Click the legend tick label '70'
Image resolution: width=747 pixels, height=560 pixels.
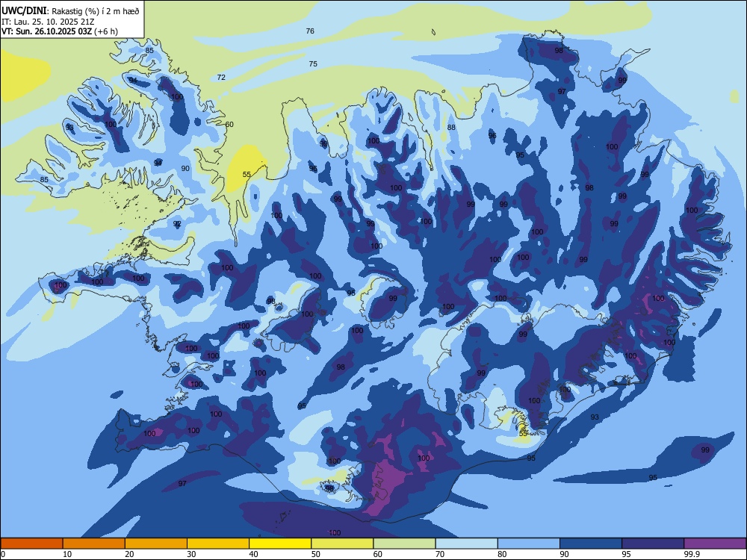[440, 554]
